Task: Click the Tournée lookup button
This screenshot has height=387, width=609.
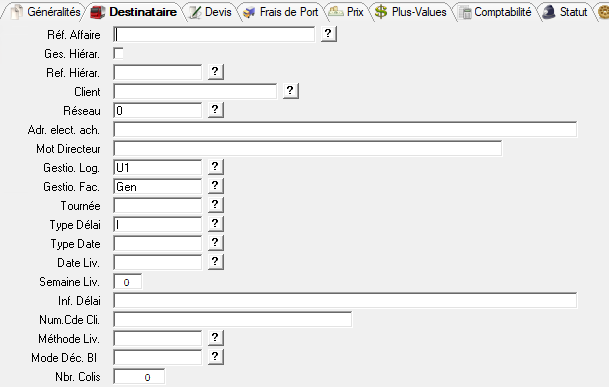Action: 216,206
